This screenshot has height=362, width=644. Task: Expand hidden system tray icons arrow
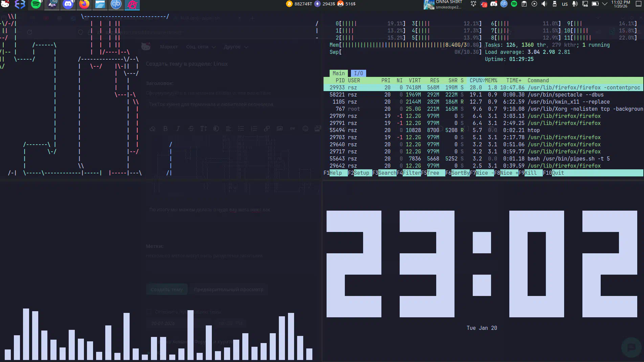[605, 4]
